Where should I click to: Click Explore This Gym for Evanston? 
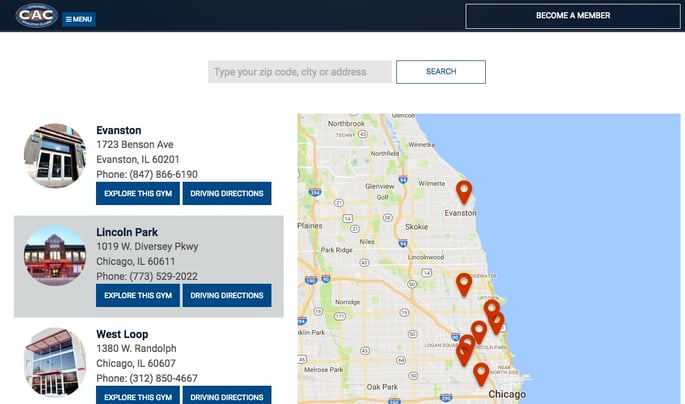pyautogui.click(x=138, y=193)
